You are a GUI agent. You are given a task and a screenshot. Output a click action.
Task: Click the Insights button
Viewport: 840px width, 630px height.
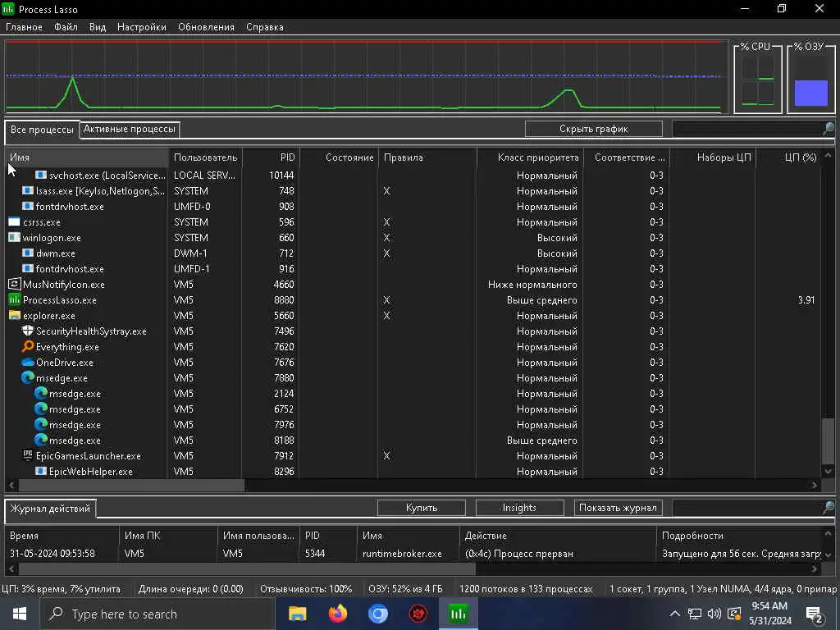click(519, 507)
